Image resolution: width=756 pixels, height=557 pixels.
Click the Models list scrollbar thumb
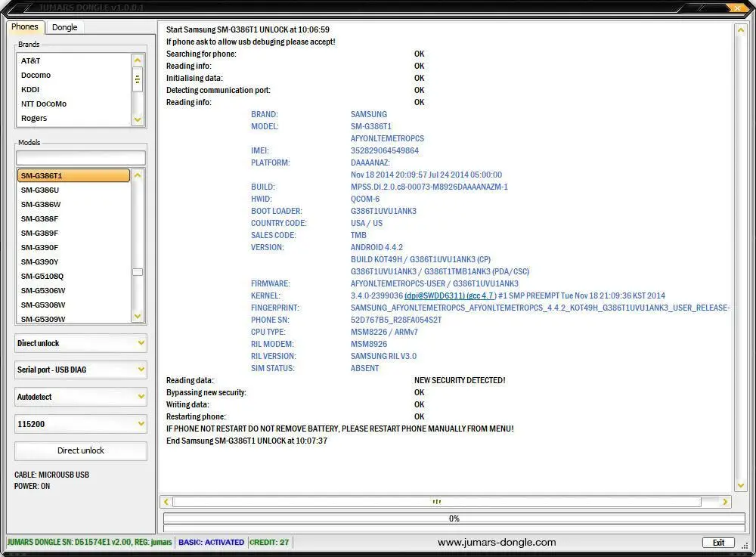coord(138,272)
